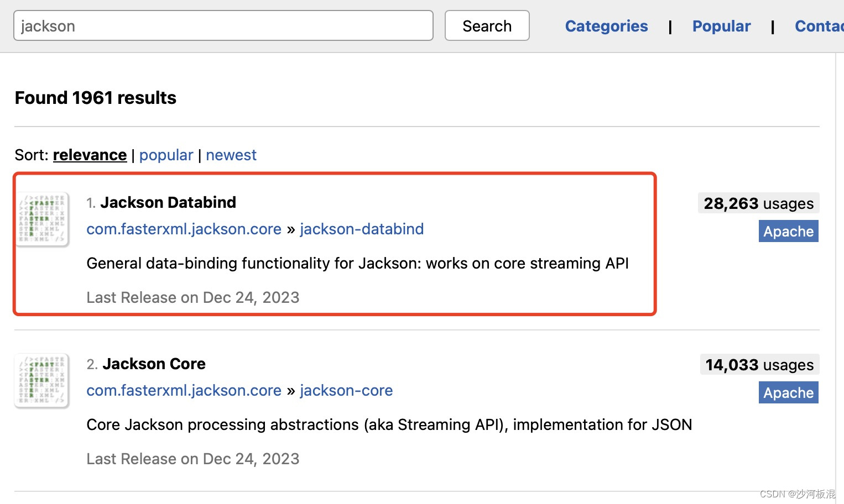This screenshot has height=504, width=844.
Task: Click the Jackson Core project logo icon
Action: pyautogui.click(x=42, y=380)
